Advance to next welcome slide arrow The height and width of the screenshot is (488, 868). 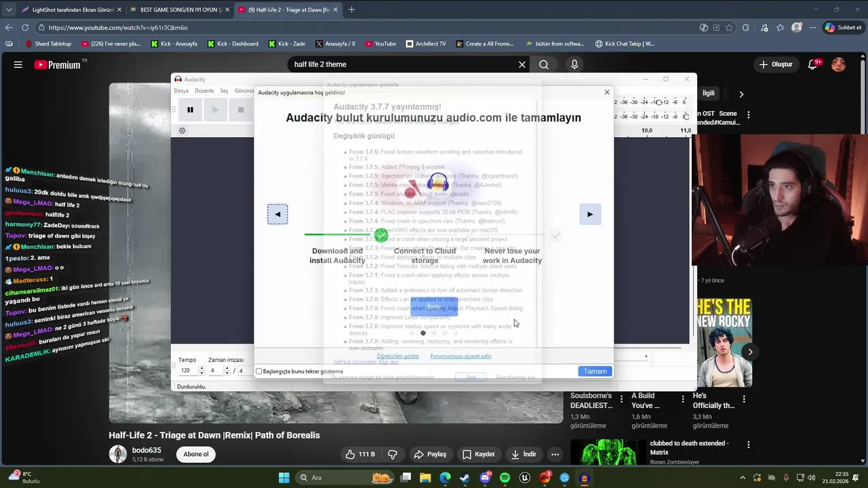pos(590,214)
